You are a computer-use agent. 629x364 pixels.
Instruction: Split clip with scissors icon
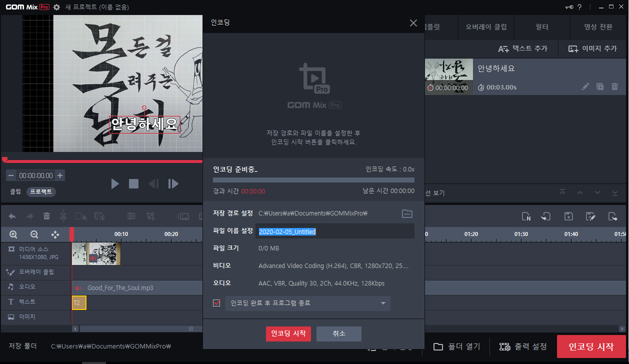pos(63,216)
